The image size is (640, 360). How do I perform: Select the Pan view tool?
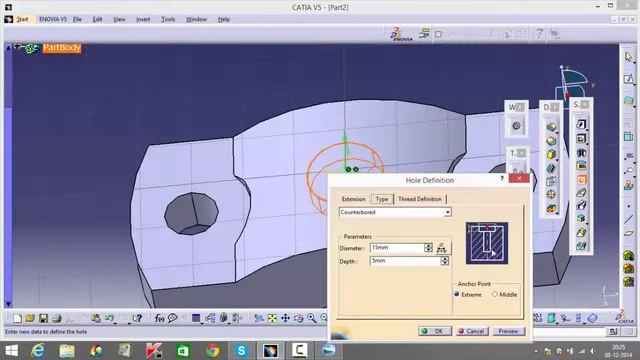[285, 318]
